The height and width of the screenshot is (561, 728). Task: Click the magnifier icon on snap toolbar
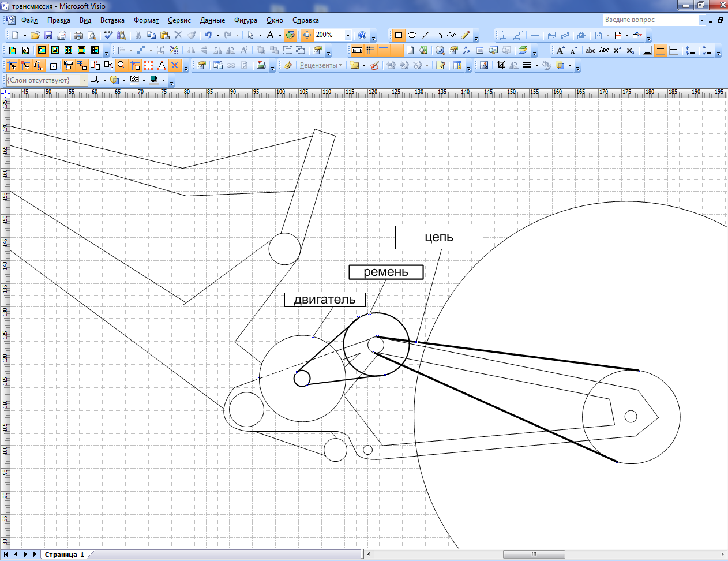tap(122, 65)
